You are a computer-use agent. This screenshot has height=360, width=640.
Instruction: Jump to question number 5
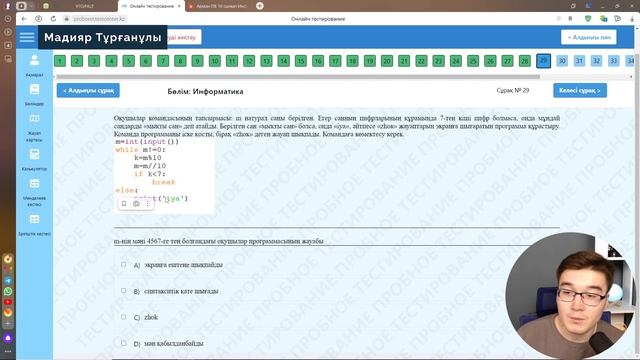point(129,61)
